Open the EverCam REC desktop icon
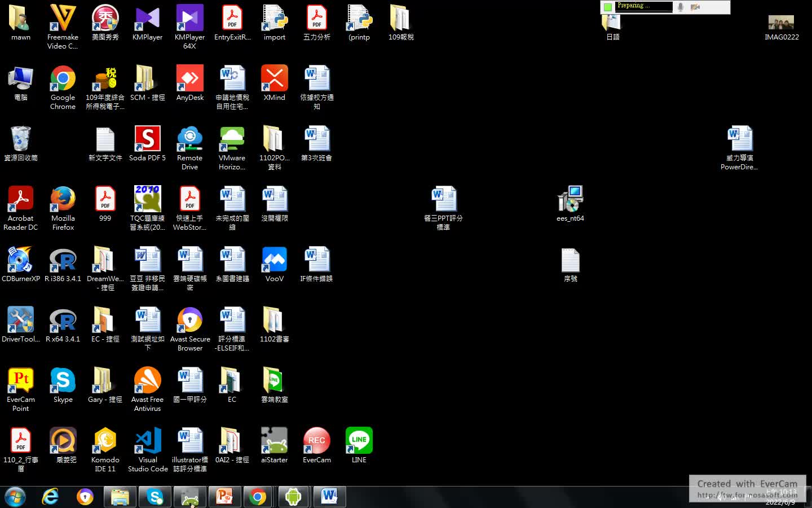The image size is (812, 508). click(317, 445)
